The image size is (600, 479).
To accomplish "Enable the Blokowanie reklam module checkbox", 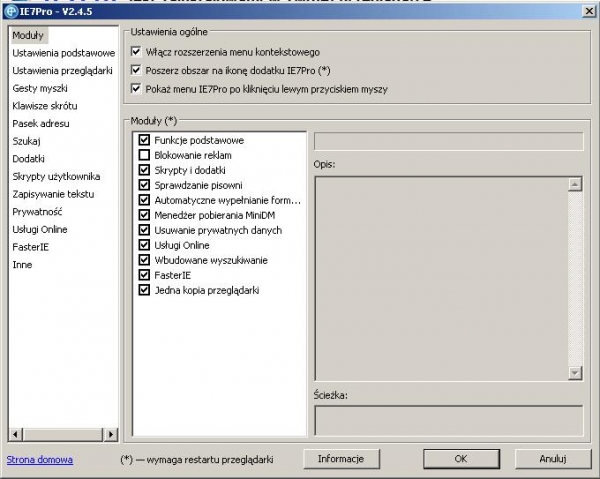I will point(145,156).
